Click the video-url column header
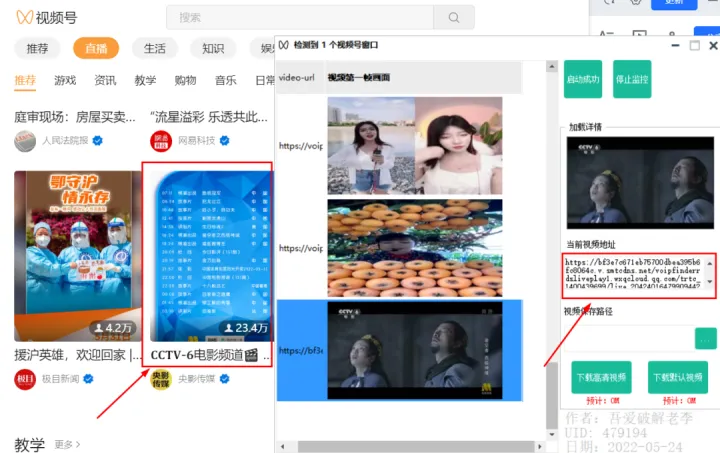 [300, 78]
